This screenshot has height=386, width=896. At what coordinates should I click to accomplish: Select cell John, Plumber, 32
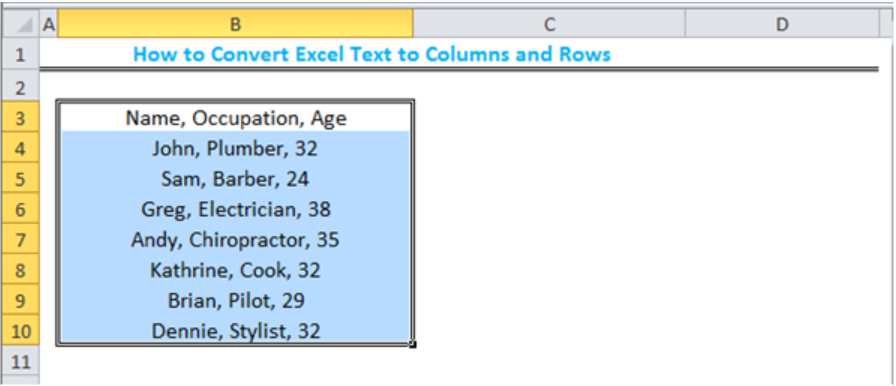click(x=235, y=148)
